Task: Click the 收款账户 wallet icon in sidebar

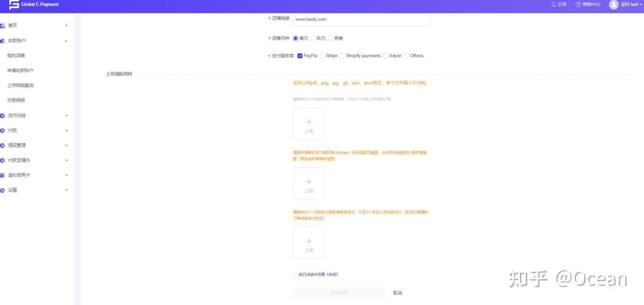Action: [x=4, y=41]
